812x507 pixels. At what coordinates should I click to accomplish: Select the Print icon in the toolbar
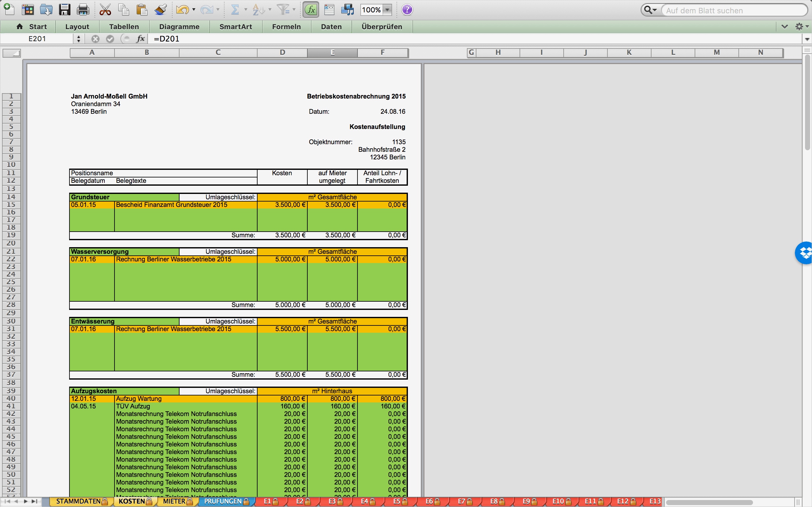click(x=82, y=10)
